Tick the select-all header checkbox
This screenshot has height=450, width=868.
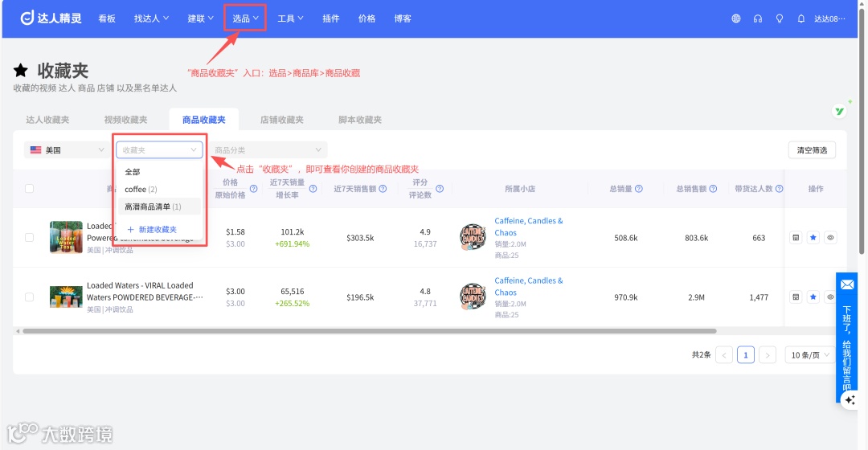tap(30, 189)
